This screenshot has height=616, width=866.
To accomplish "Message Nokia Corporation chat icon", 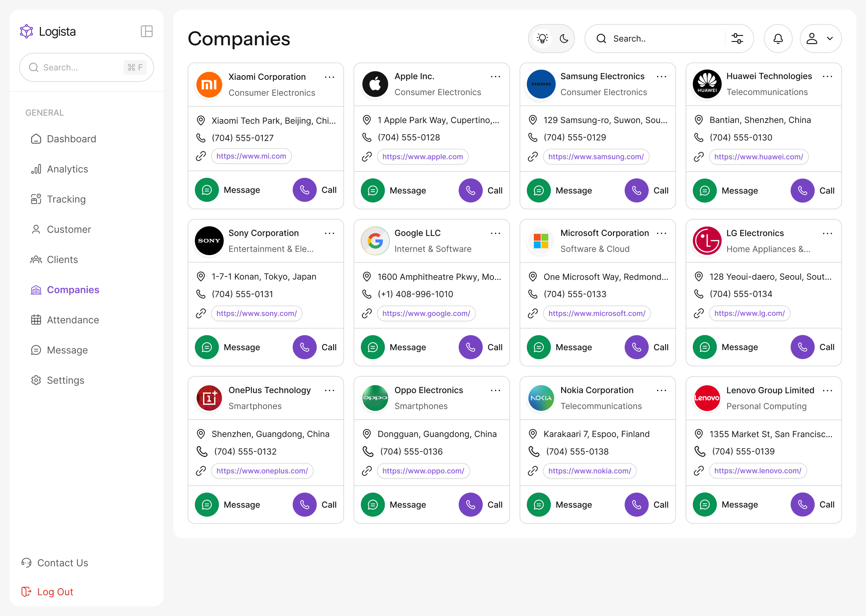I will (x=539, y=504).
